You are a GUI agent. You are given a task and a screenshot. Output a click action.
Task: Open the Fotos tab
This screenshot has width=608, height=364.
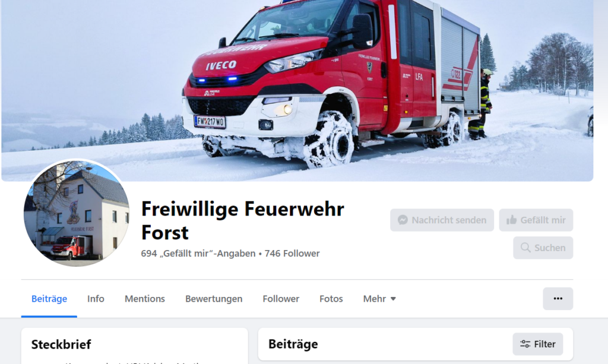click(x=331, y=299)
